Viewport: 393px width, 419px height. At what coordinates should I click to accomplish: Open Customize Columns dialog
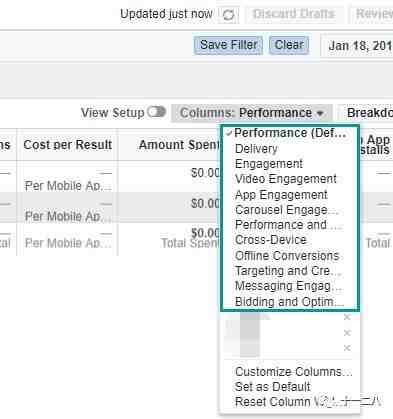click(293, 372)
